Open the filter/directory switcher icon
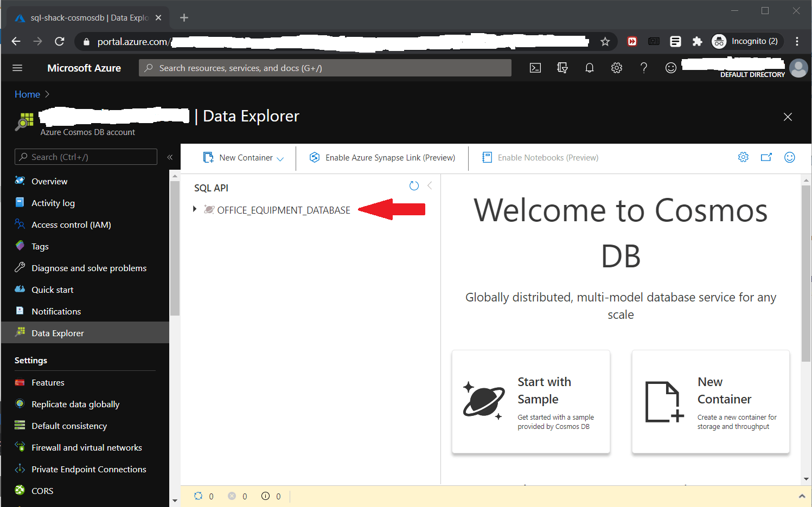Screen dimensions: 812x507 (x=562, y=68)
